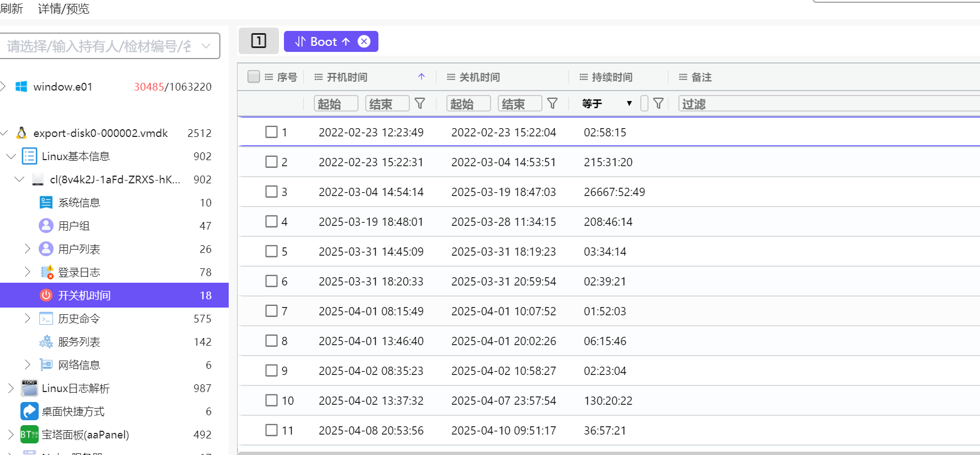This screenshot has height=455, width=980.
Task: Click the Windows logo icon for window.e01
Action: pyautogui.click(x=22, y=87)
